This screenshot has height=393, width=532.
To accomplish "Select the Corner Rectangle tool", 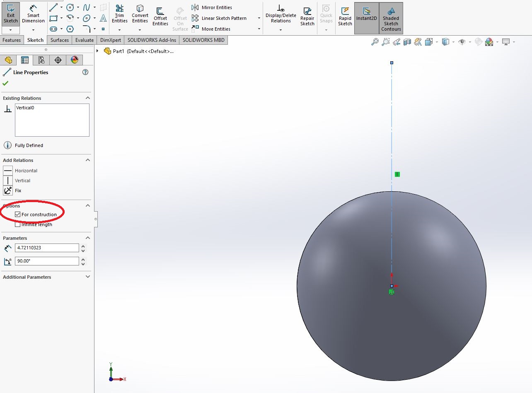I will (53, 18).
